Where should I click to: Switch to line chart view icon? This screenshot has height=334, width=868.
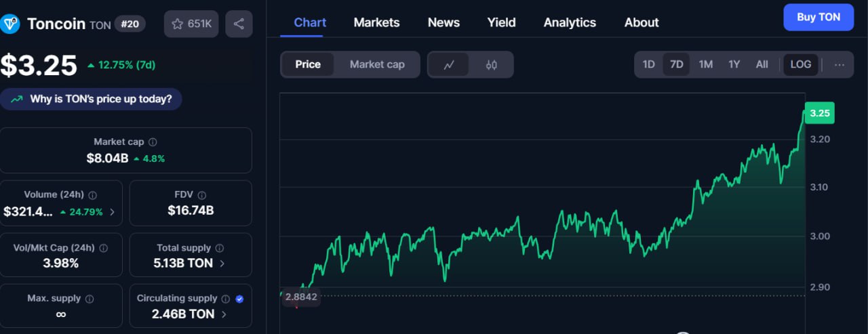point(449,65)
